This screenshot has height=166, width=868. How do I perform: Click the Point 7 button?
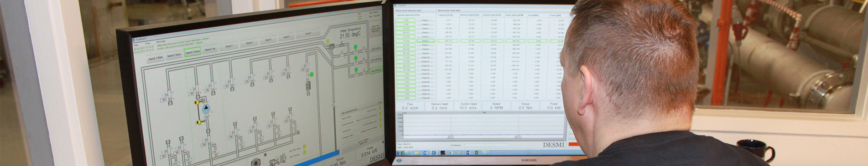[425, 45]
